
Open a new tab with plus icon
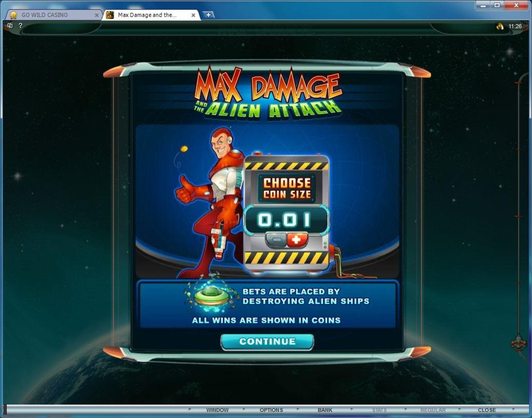(x=208, y=15)
